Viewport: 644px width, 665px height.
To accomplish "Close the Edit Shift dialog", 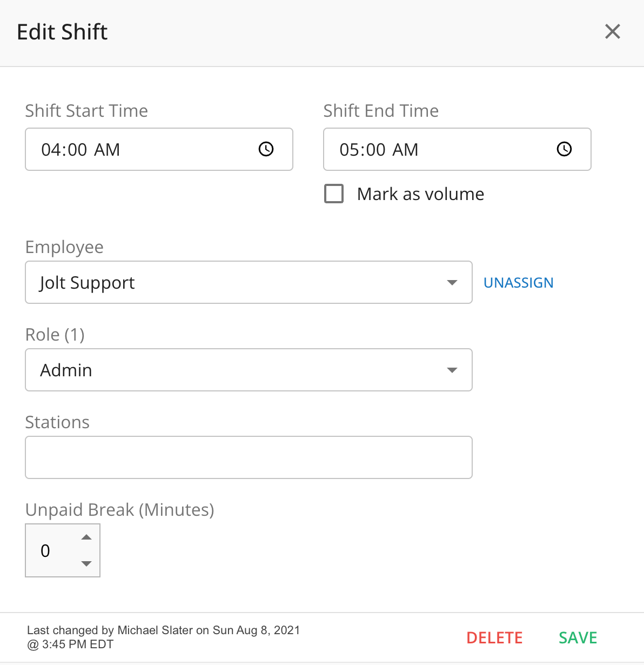I will point(612,31).
